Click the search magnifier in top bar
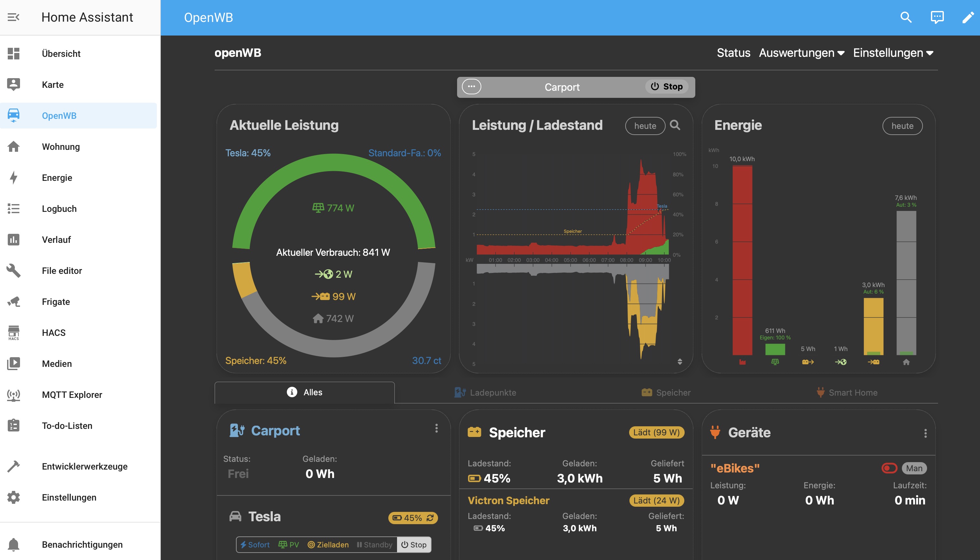The width and height of the screenshot is (980, 560). (906, 17)
